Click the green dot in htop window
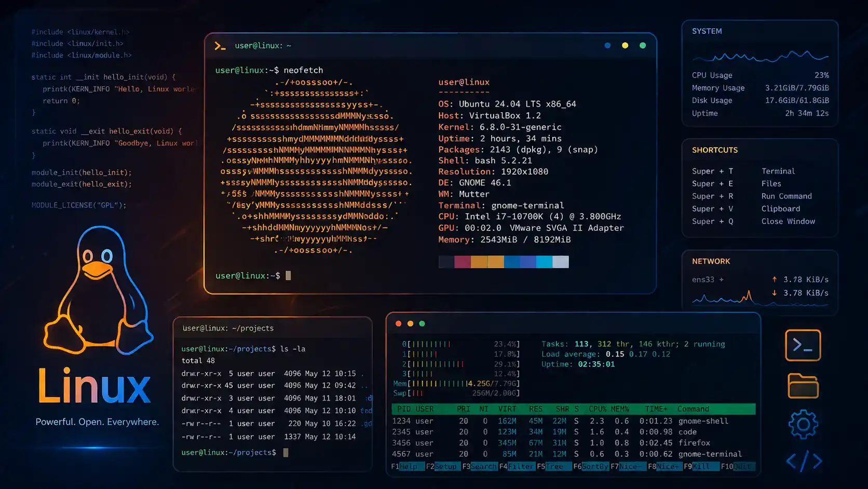 [x=422, y=324]
